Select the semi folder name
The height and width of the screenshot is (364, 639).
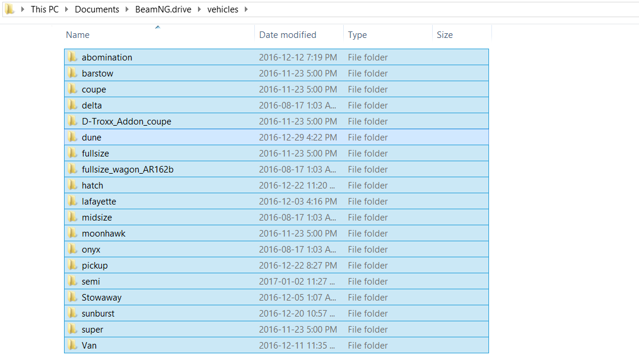click(91, 281)
